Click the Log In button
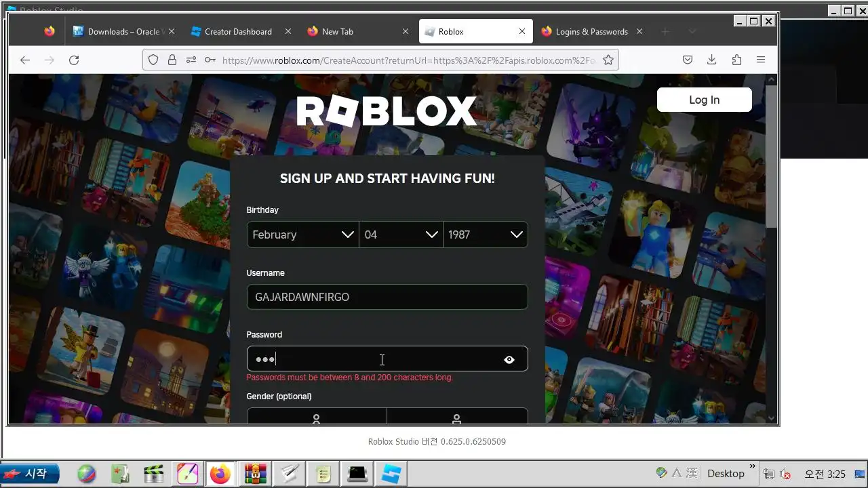Image resolution: width=868 pixels, height=488 pixels. [x=704, y=100]
